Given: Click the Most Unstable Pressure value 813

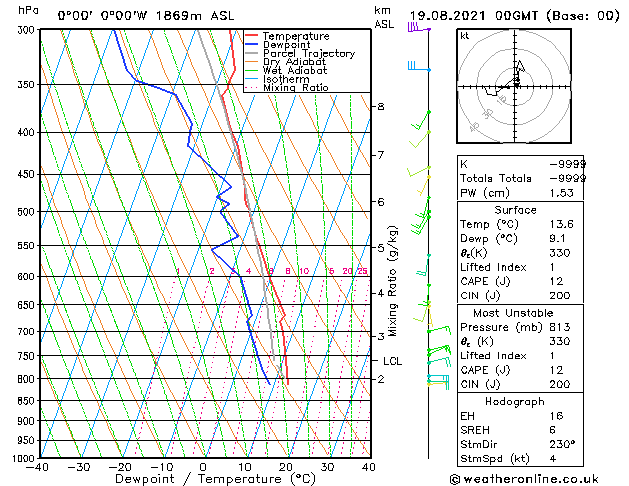Looking at the screenshot, I should click(560, 327).
